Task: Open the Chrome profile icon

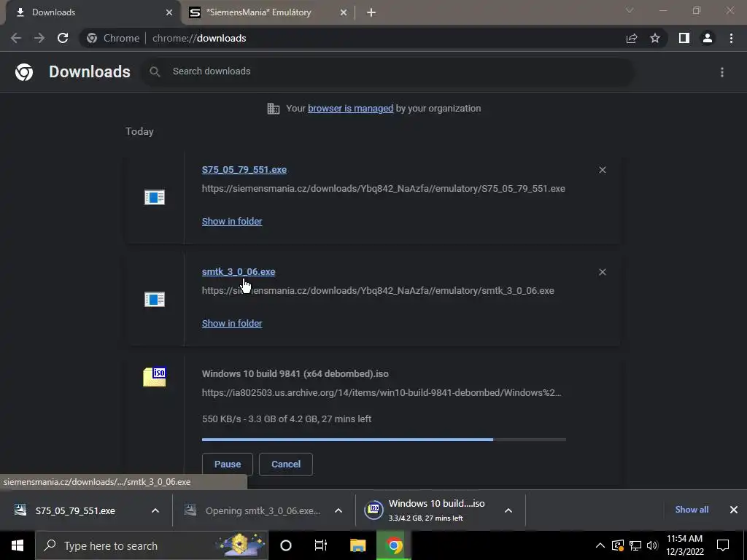Action: (708, 38)
